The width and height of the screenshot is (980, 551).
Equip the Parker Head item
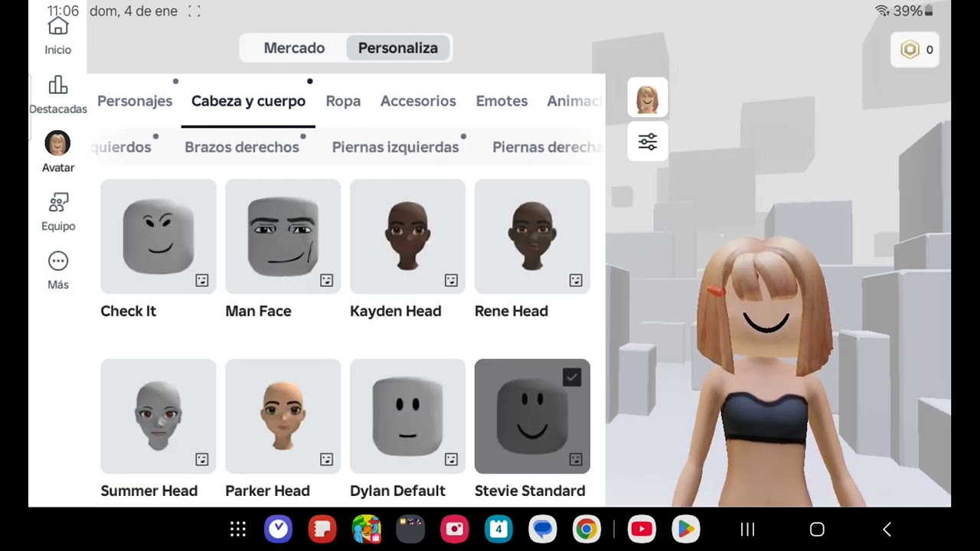point(283,416)
